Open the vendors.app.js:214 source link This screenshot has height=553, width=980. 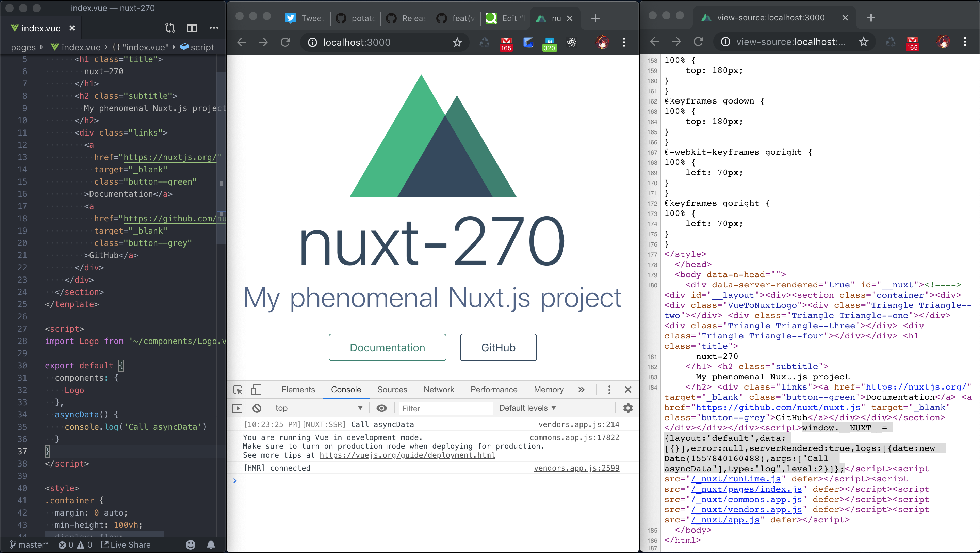(578, 424)
